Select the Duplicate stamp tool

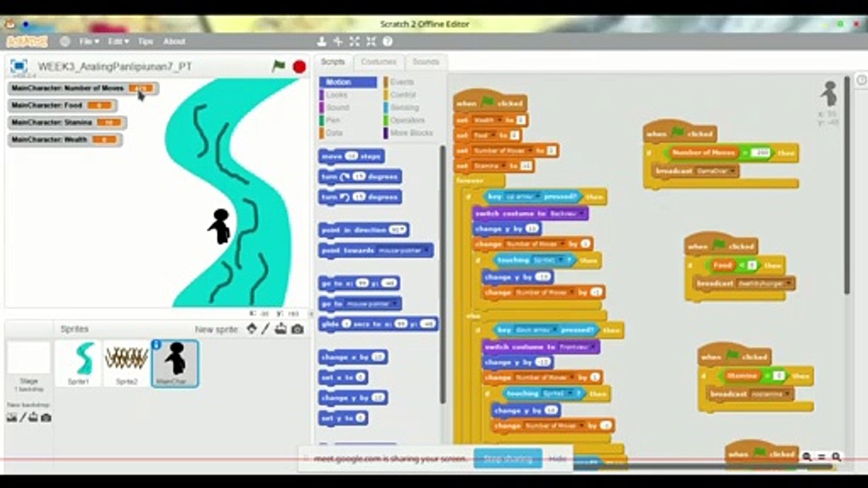(x=321, y=41)
